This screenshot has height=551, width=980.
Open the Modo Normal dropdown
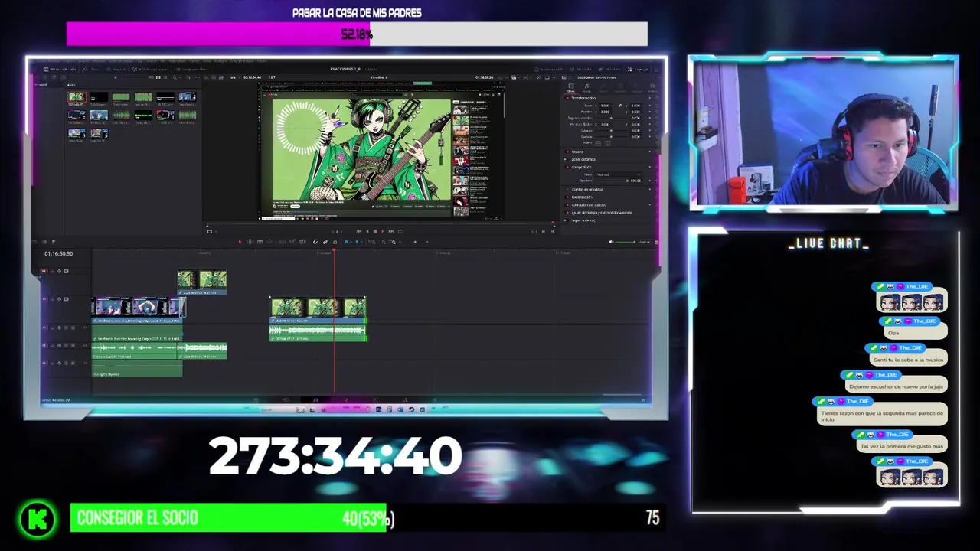(x=618, y=174)
